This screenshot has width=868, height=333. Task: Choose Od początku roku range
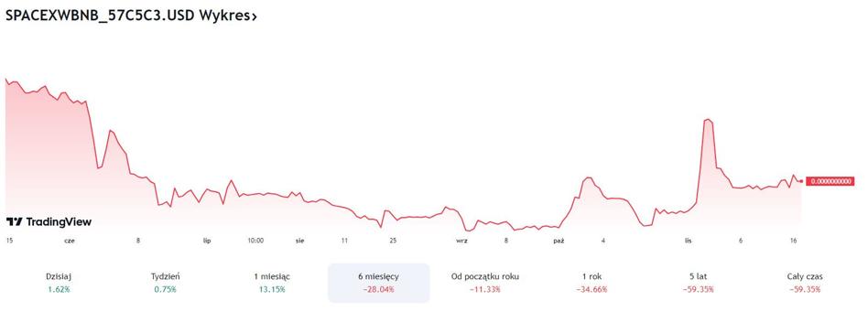[x=485, y=283]
